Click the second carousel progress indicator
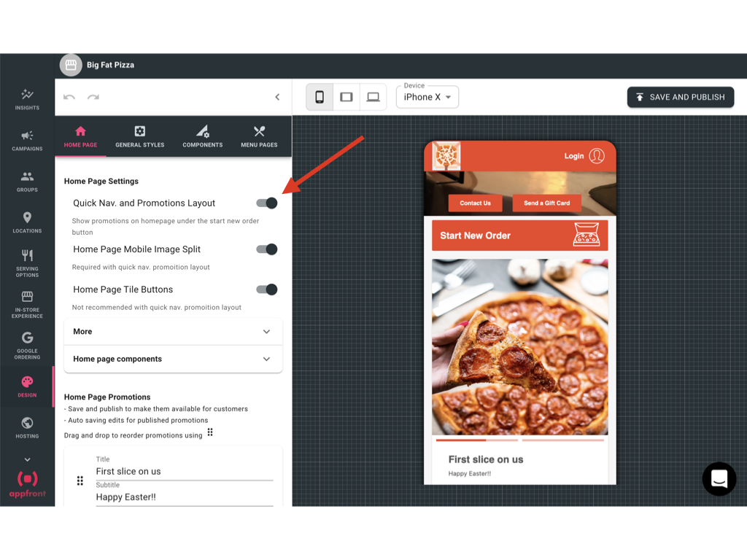This screenshot has width=747, height=560. [563, 440]
